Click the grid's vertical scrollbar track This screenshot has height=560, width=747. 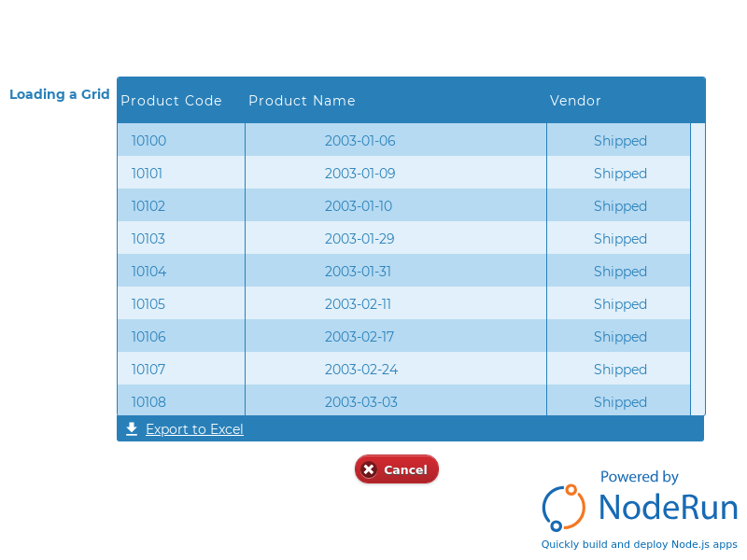pos(698,269)
